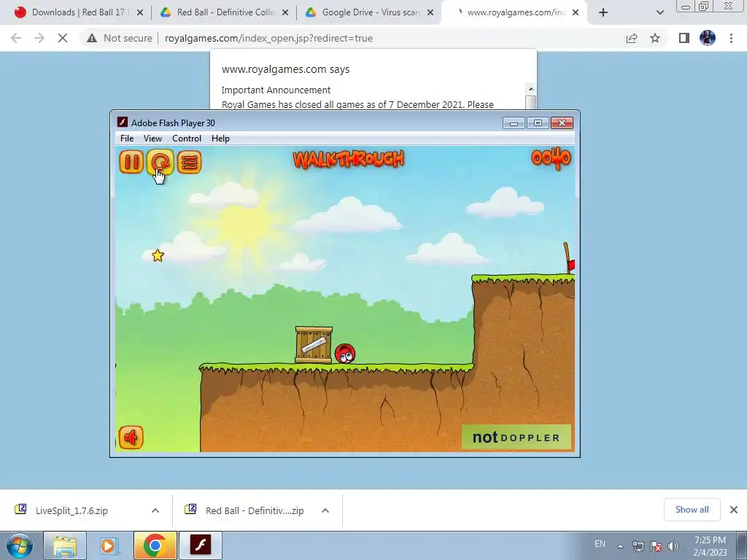Image resolution: width=747 pixels, height=560 pixels.
Task: Close the Downloads Red Ball 17 tab
Action: tap(140, 13)
